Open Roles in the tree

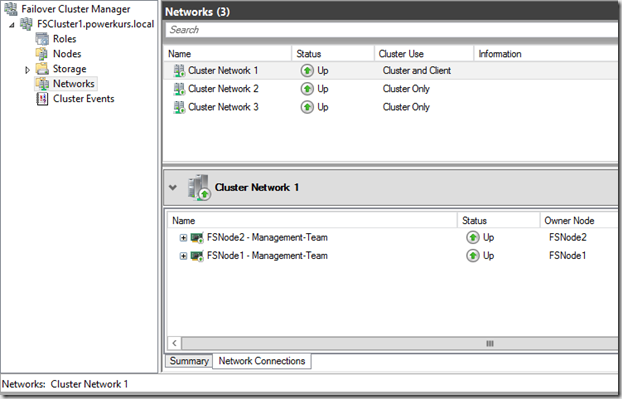click(65, 39)
